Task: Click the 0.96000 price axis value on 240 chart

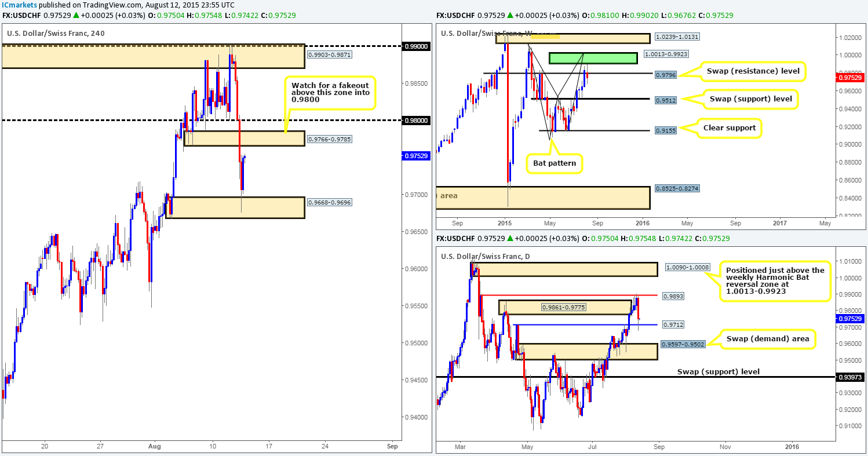Action: [x=416, y=269]
